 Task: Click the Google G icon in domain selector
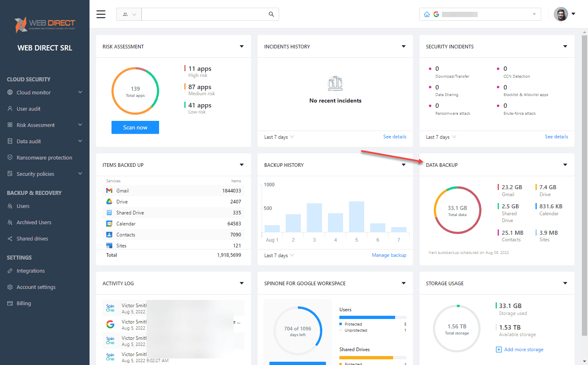[436, 14]
